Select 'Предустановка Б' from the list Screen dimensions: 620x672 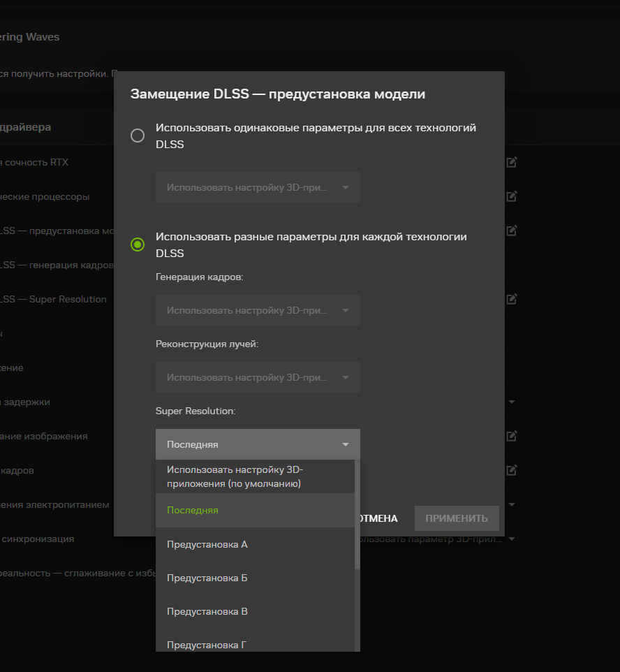[255, 578]
